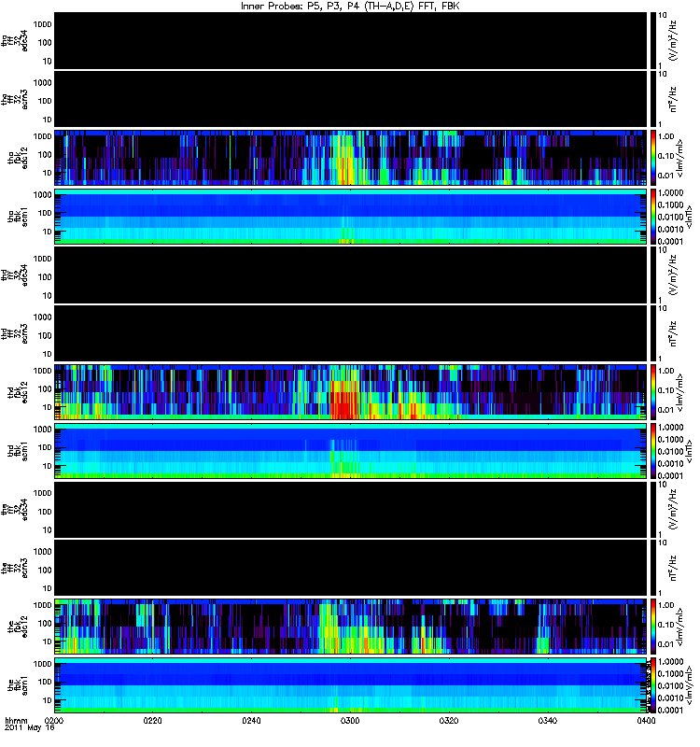The width and height of the screenshot is (700, 747).
Task: Click the "the fbk scm1" y-axis label
Action: coord(18,684)
